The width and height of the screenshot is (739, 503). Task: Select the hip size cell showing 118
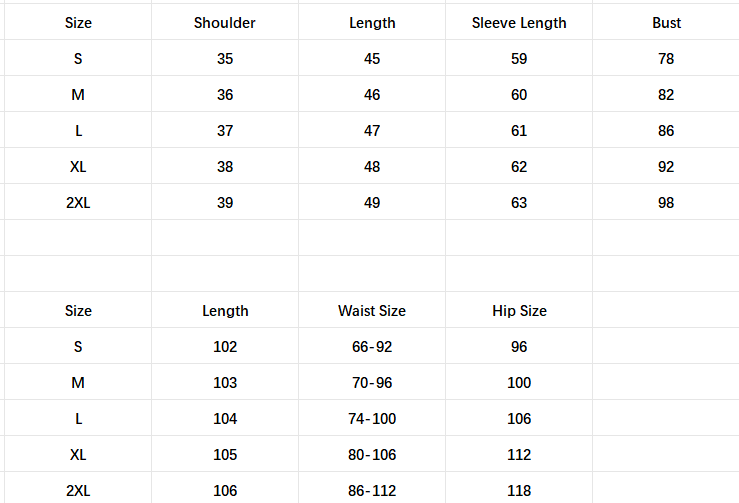tap(519, 491)
